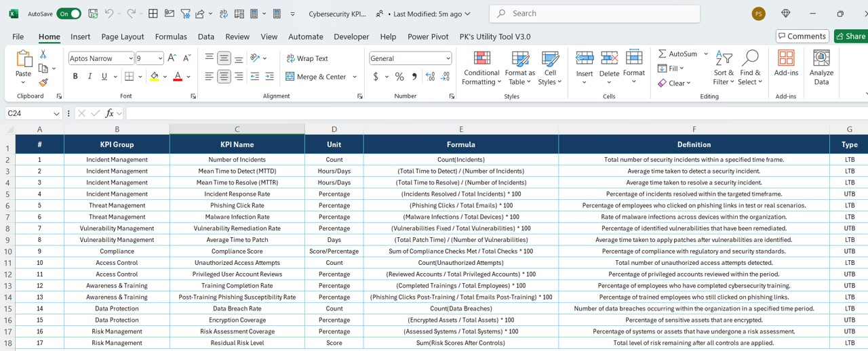Click the Select All corner triangle of the sheet

(9, 129)
